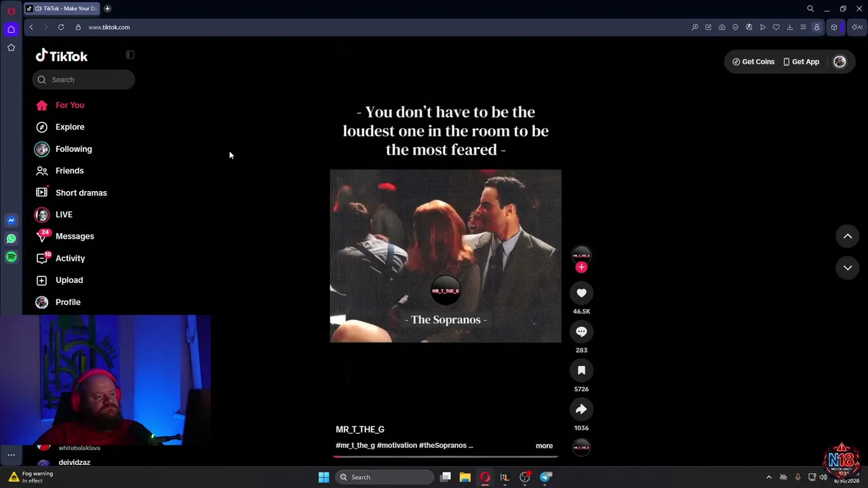868x488 pixels.
Task: Open the Activity notifications
Action: tap(70, 258)
